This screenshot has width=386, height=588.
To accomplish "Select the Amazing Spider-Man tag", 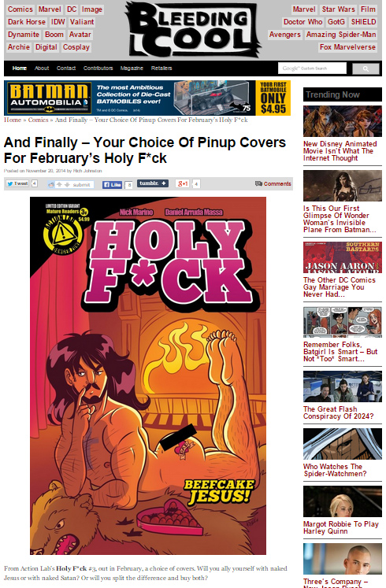I will (x=340, y=35).
